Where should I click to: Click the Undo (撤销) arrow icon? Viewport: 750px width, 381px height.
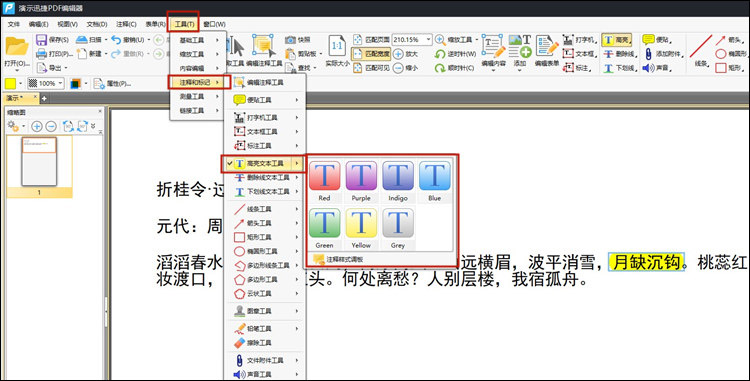116,40
